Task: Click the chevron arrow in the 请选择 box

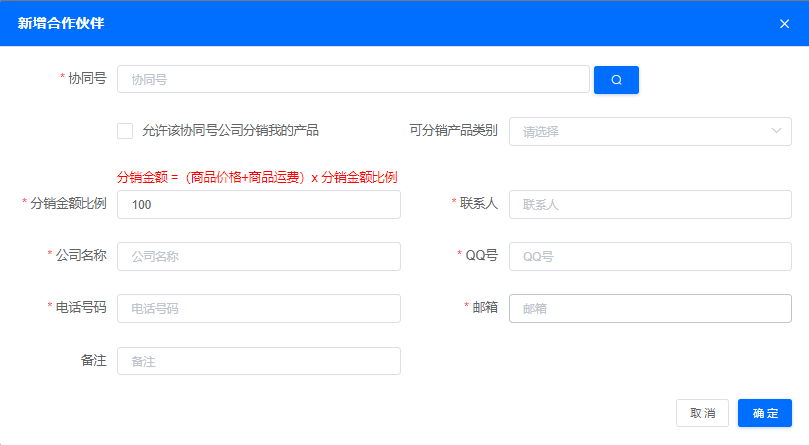Action: point(777,131)
